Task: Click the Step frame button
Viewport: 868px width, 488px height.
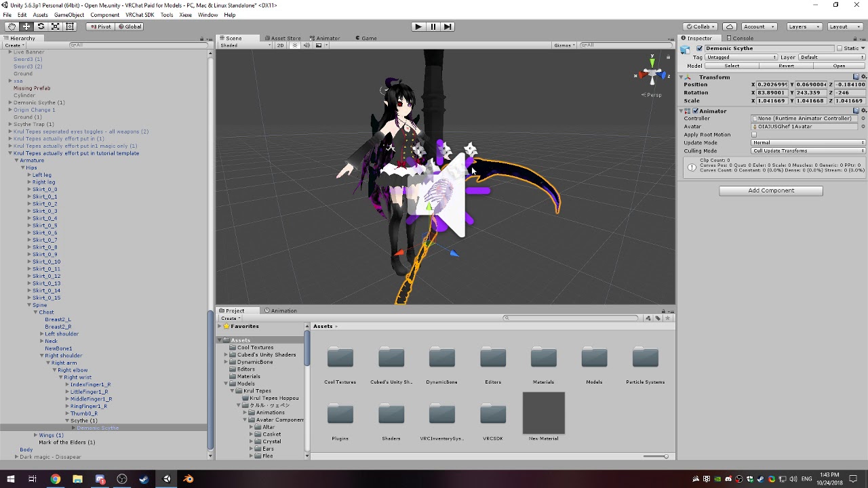Action: [x=448, y=26]
